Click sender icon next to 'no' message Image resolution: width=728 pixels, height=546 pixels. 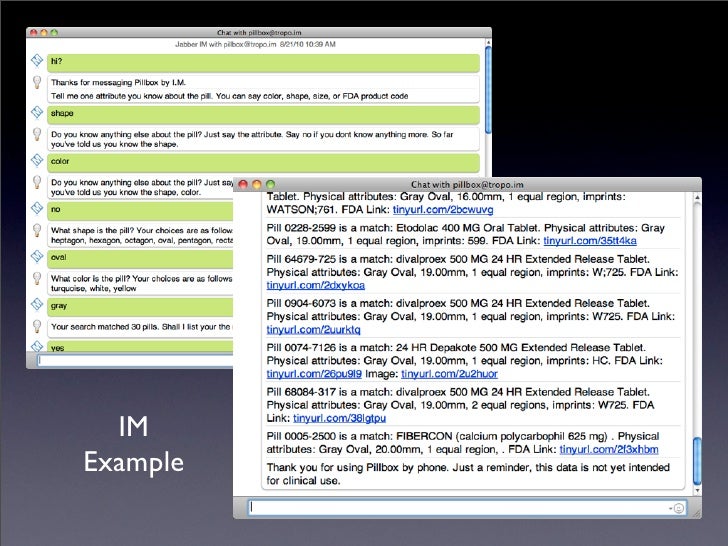pyautogui.click(x=37, y=208)
